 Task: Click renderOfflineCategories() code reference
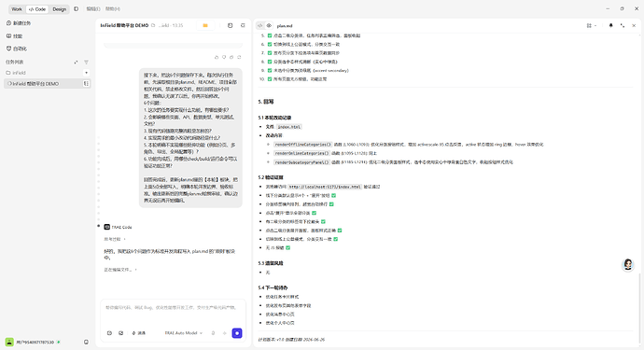(x=302, y=145)
